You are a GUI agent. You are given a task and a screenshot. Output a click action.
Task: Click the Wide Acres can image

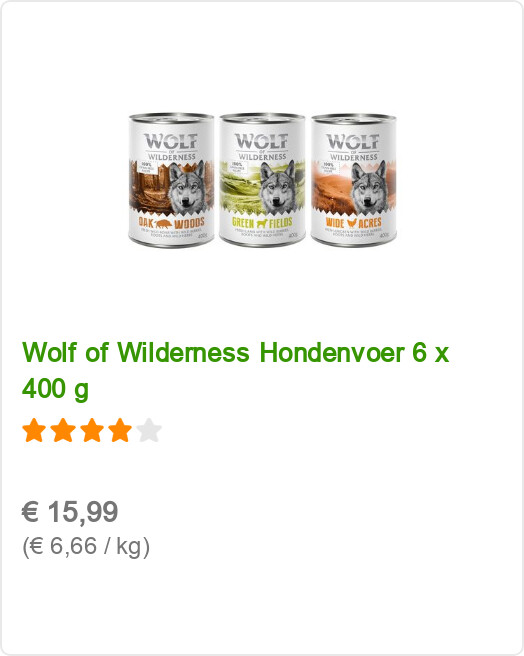[353, 180]
